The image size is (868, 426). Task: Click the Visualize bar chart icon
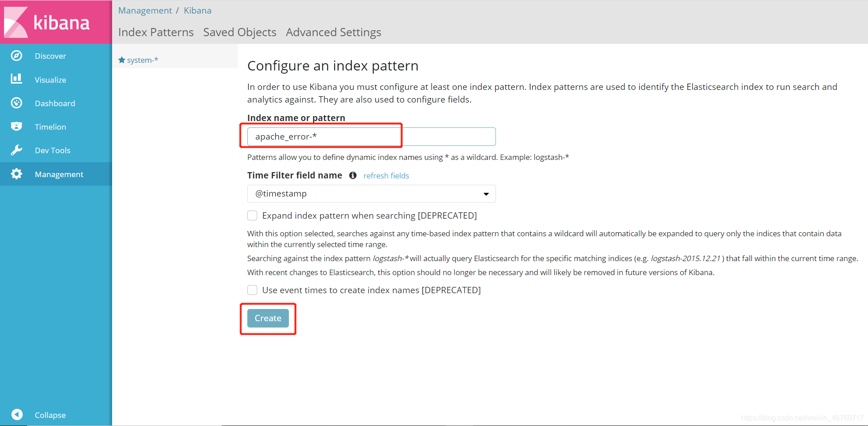(x=16, y=79)
